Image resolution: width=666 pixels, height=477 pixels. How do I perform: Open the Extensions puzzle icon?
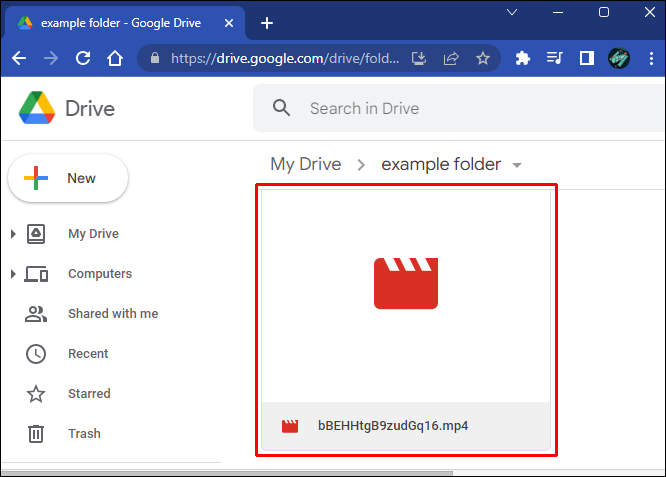coord(522,58)
